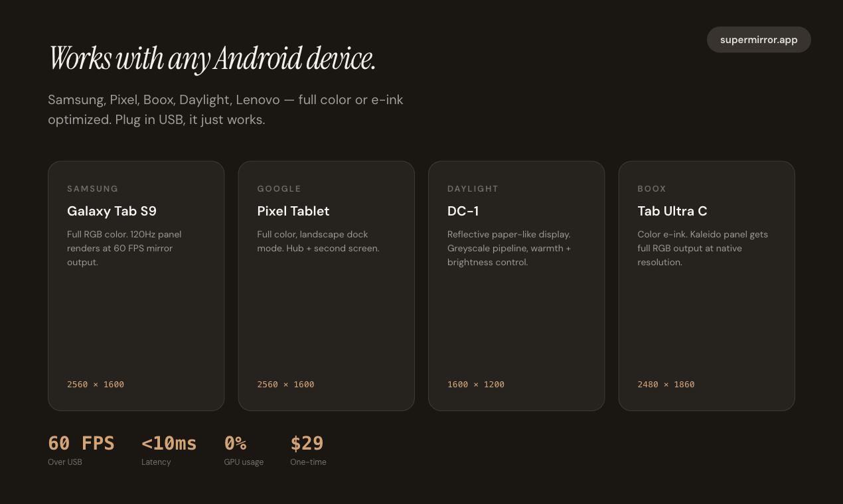Click the Samsung card's 2560 × 1600 resolution

pos(96,385)
